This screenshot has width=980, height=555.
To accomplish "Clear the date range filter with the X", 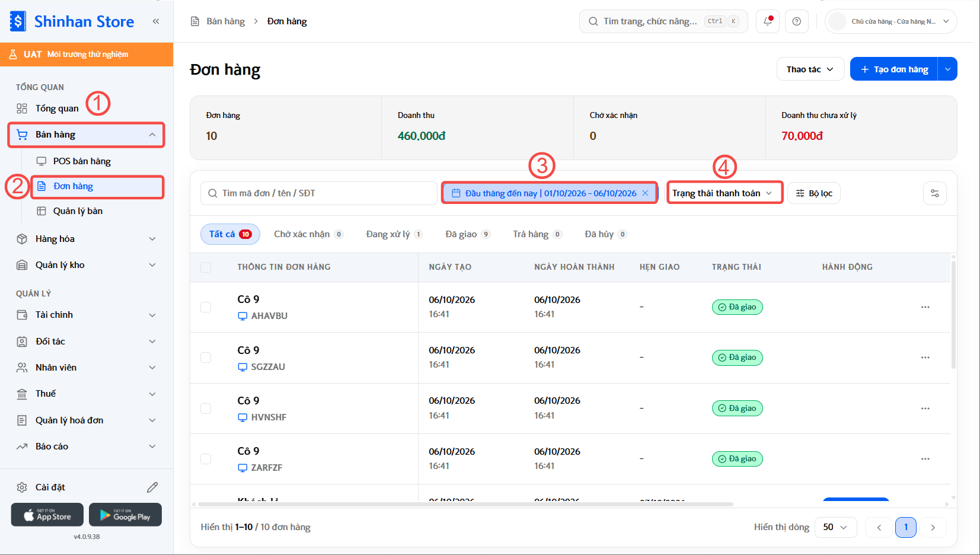I will pos(645,193).
